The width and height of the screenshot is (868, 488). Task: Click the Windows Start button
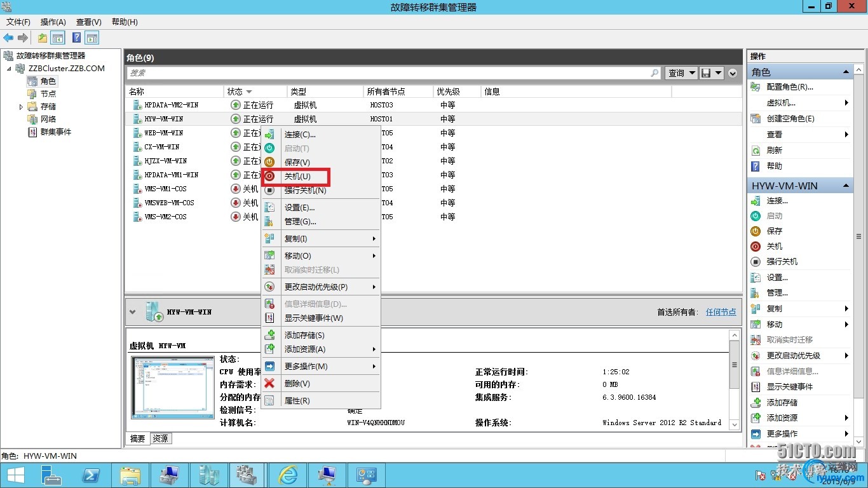coord(15,475)
